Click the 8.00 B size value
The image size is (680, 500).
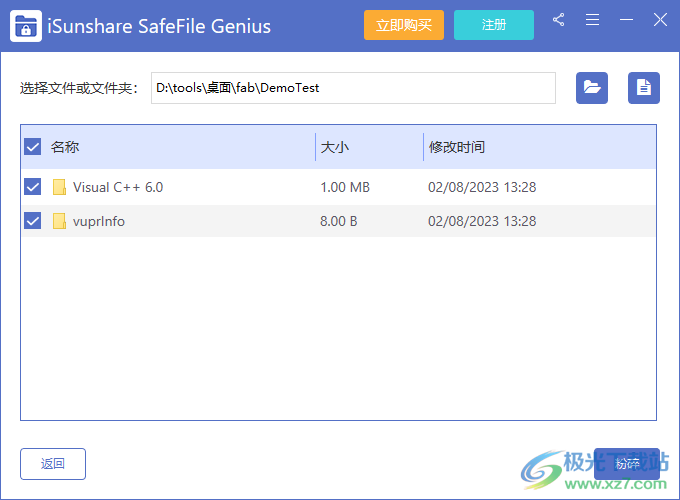(x=339, y=221)
